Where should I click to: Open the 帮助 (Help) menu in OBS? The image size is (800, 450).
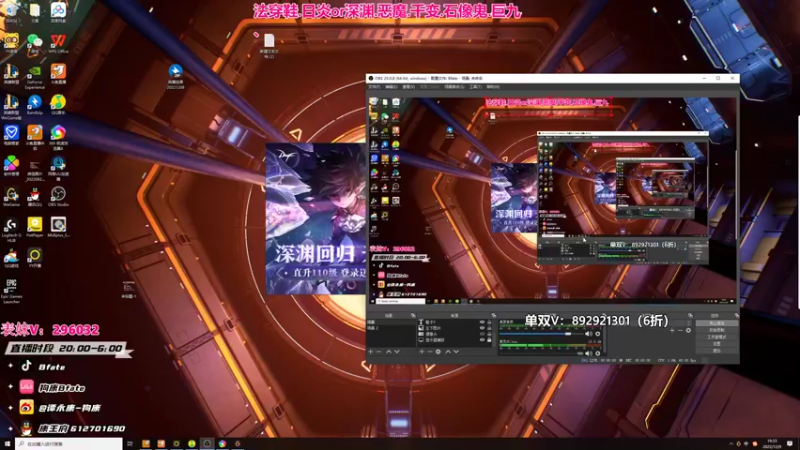tap(493, 87)
